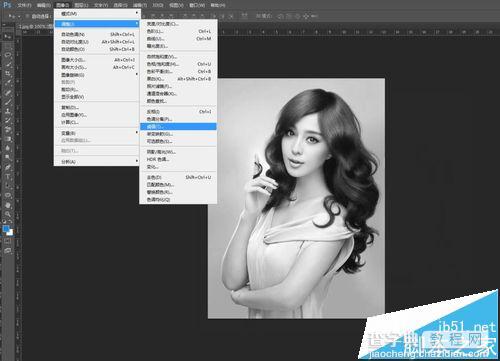Select the Brush tool
The height and width of the screenshot is (361, 500).
[x=8, y=102]
